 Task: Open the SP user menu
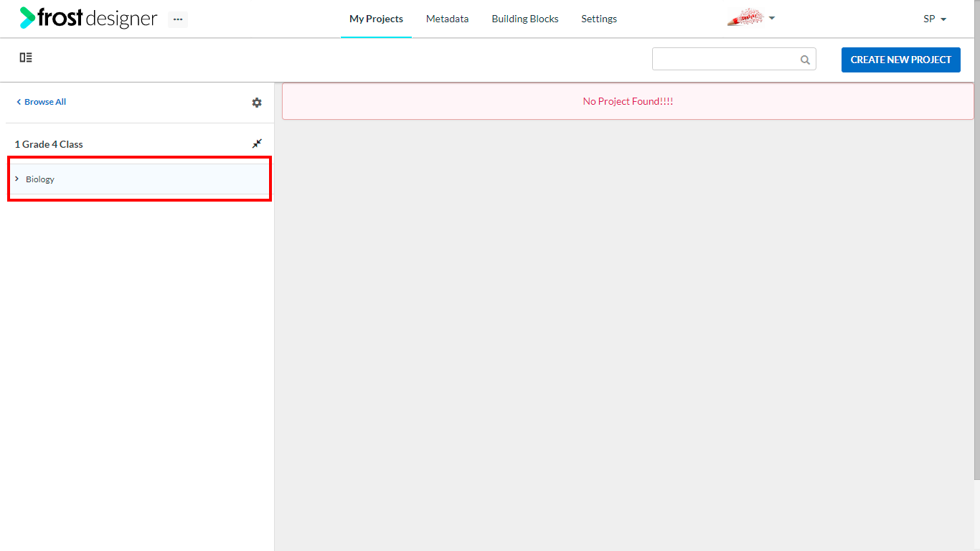935,19
